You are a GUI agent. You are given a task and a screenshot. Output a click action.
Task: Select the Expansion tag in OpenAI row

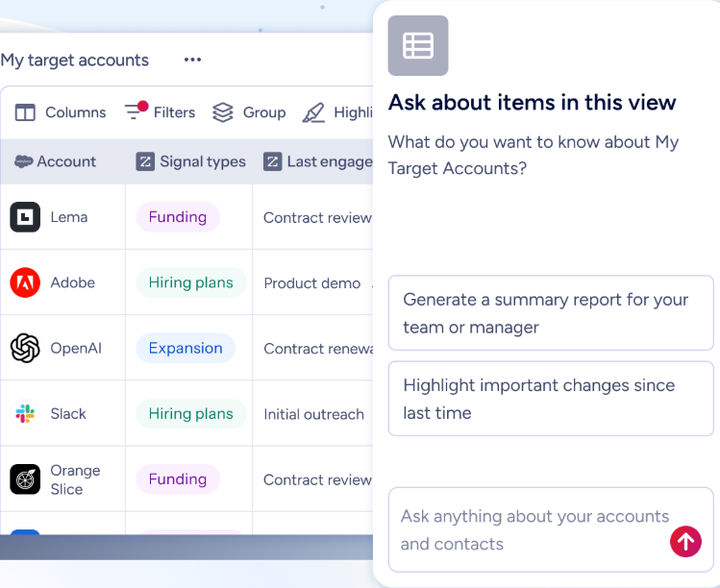click(186, 348)
